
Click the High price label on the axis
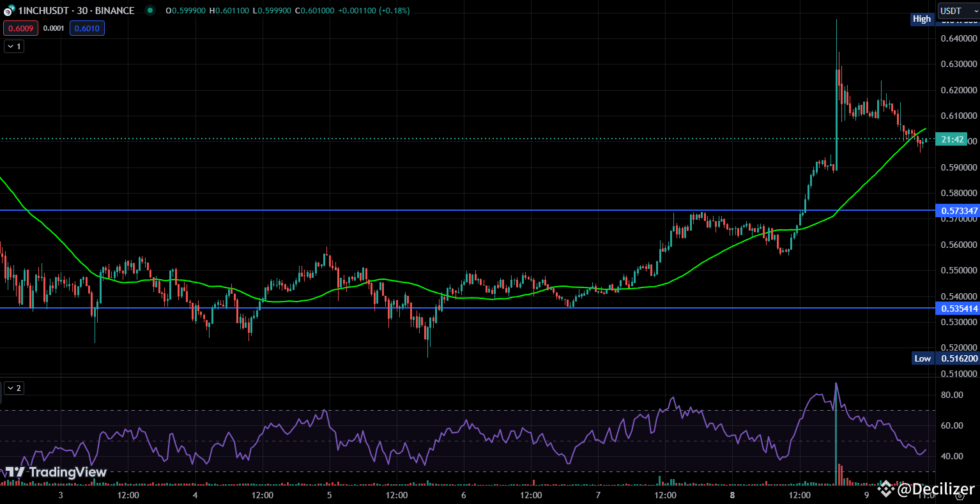[922, 19]
